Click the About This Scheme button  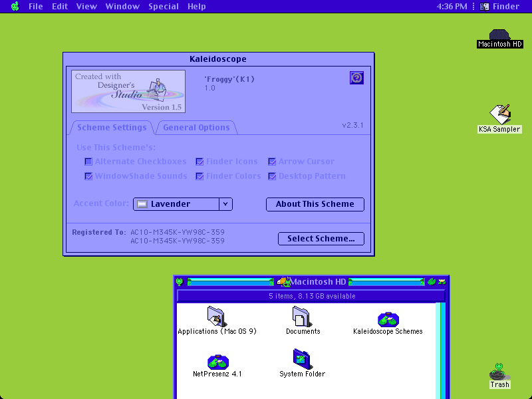(315, 204)
